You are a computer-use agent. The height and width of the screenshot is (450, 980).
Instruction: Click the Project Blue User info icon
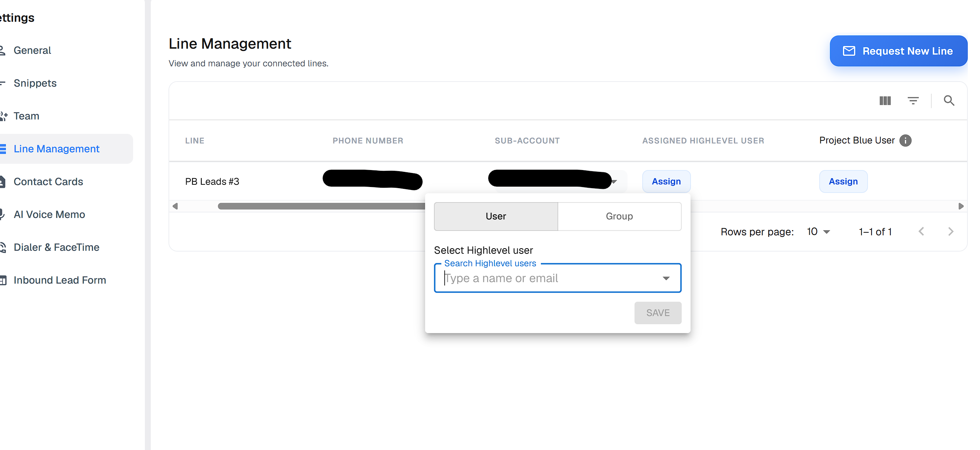[906, 141]
